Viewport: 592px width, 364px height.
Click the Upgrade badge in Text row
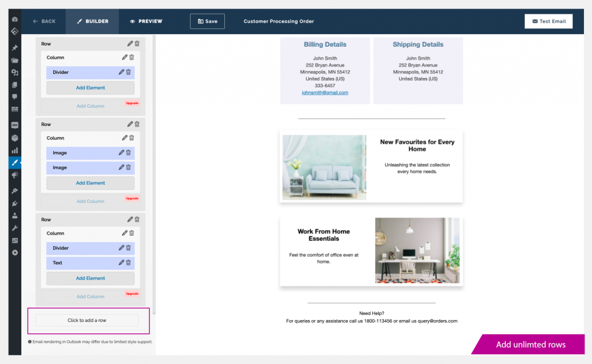pyautogui.click(x=132, y=294)
